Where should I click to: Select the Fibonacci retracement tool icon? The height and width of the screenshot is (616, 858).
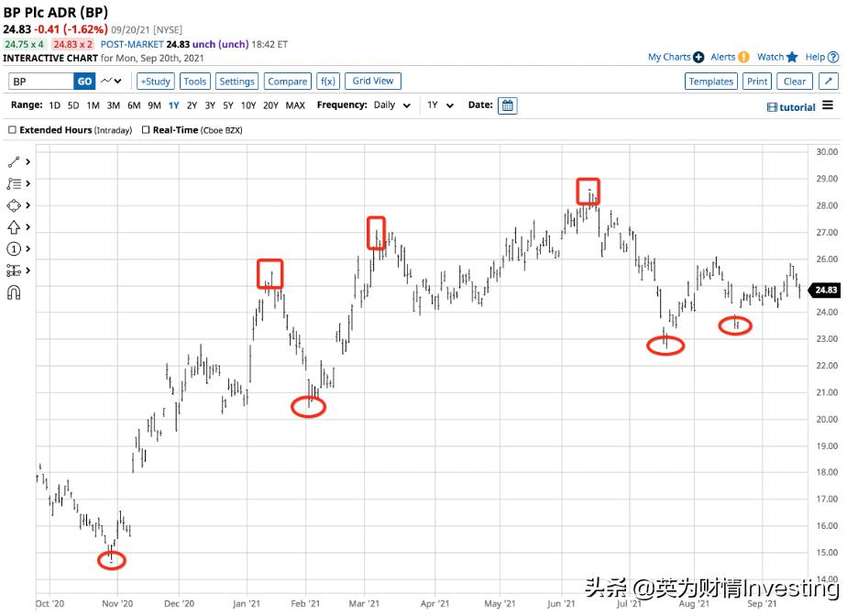pos(14,184)
